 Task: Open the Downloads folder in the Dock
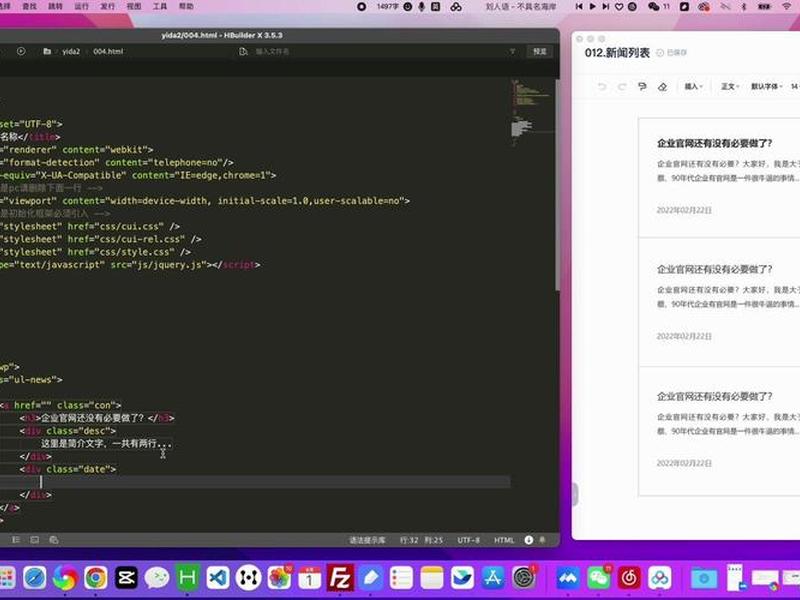click(704, 578)
